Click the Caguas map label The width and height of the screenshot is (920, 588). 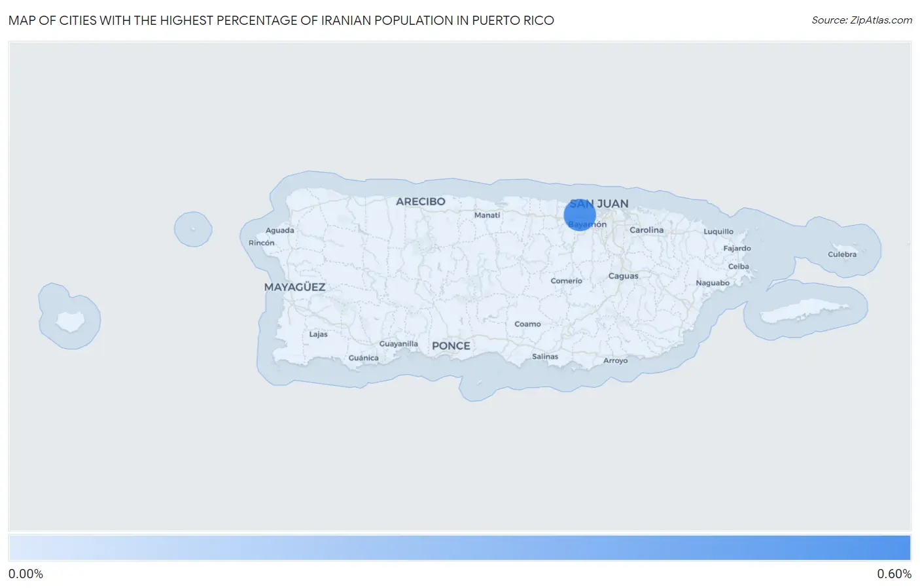(623, 276)
